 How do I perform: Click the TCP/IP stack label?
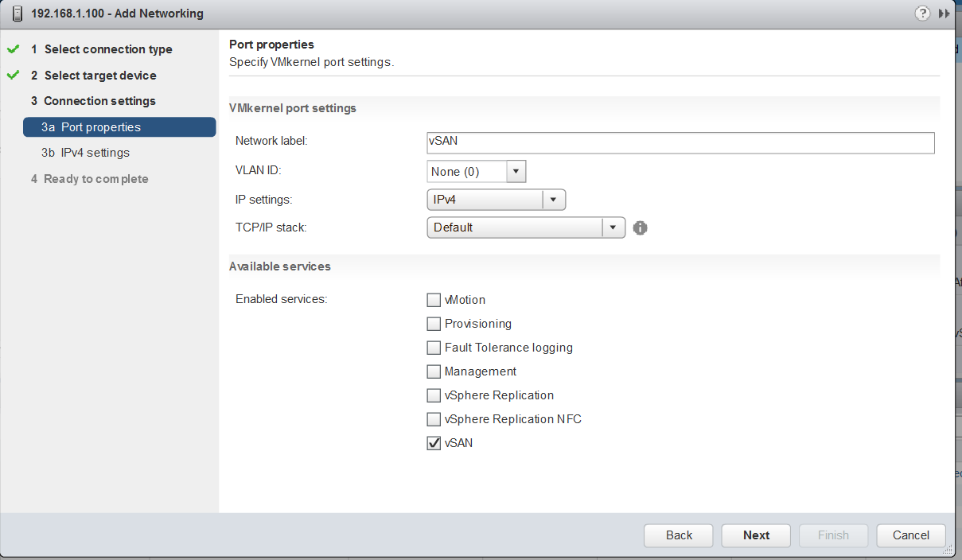[x=271, y=227]
